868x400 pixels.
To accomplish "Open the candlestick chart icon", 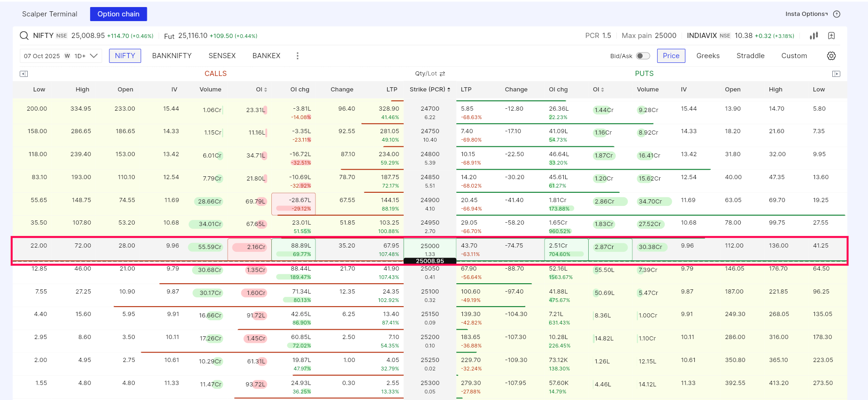I will [x=814, y=36].
